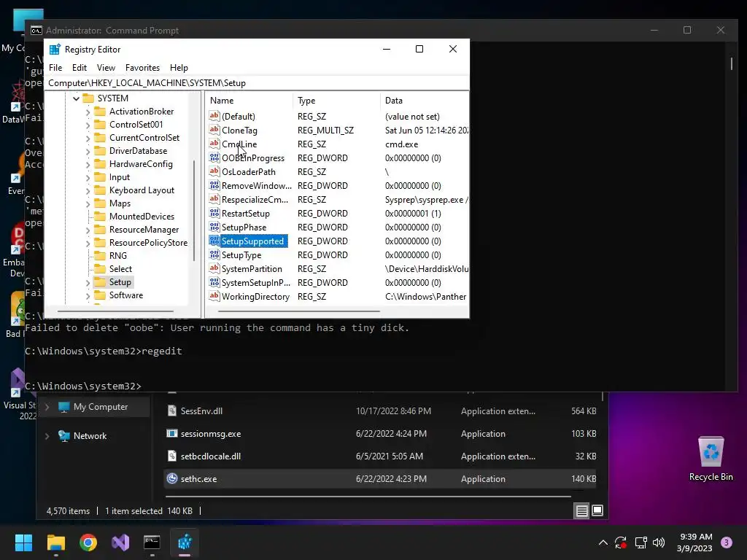Select the Setup key in the tree

point(120,282)
